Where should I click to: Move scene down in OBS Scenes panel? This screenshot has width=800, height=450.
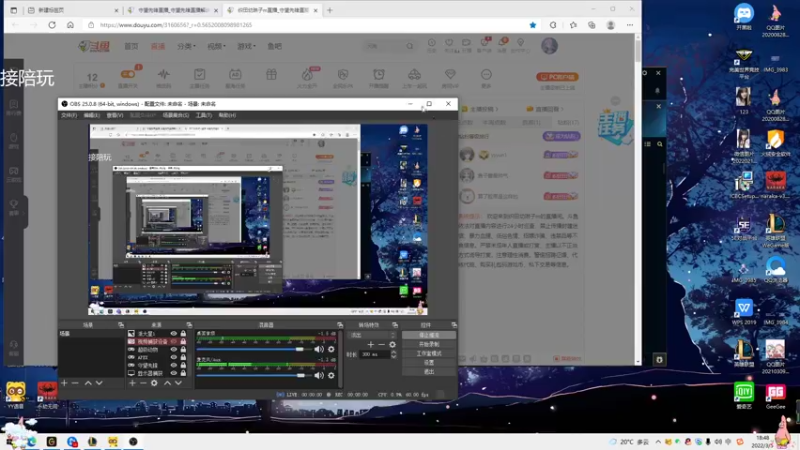pyautogui.click(x=99, y=383)
